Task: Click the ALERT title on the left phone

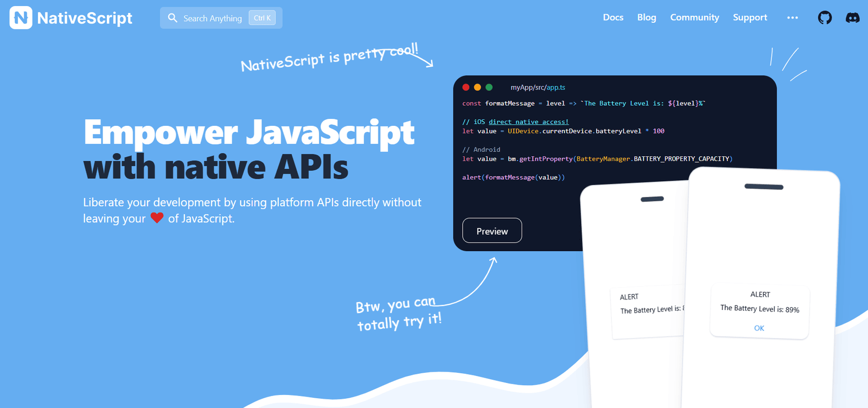Action: point(629,297)
